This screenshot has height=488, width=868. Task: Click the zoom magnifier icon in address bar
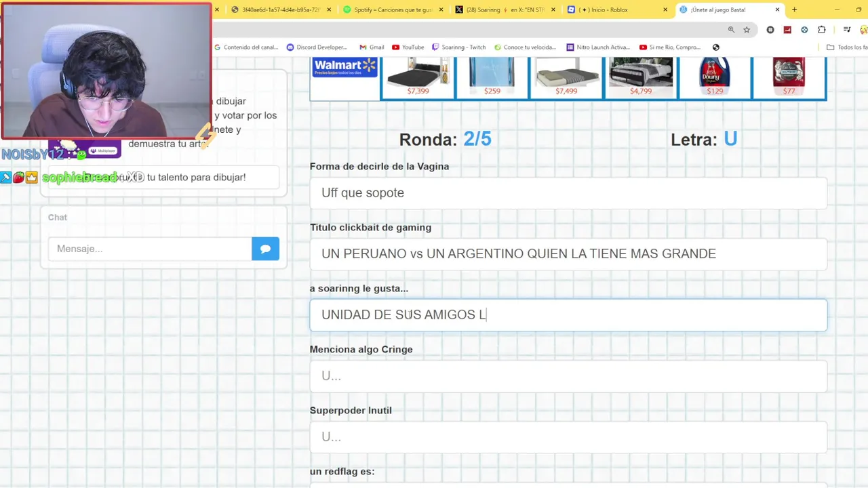point(731,30)
